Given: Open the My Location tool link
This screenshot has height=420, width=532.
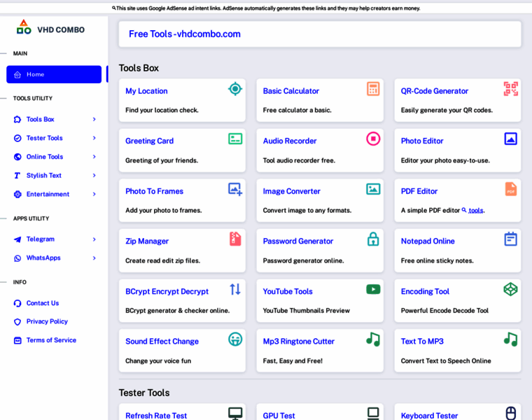Looking at the screenshot, I should point(146,91).
